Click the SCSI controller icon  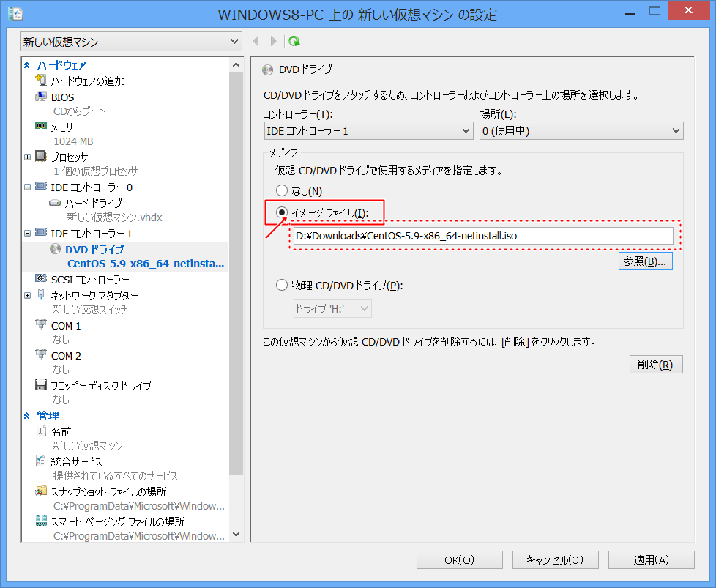(41, 279)
